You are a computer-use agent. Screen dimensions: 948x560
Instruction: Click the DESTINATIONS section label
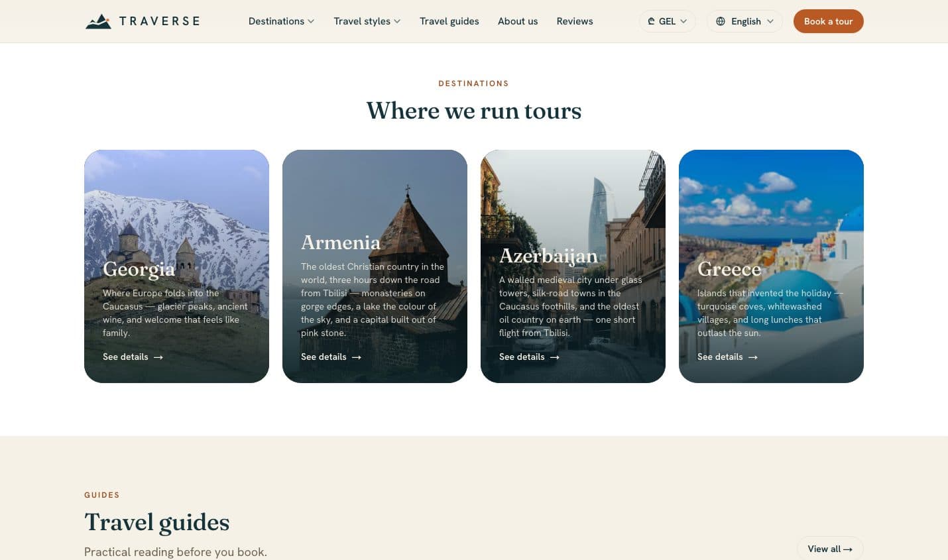tap(474, 84)
